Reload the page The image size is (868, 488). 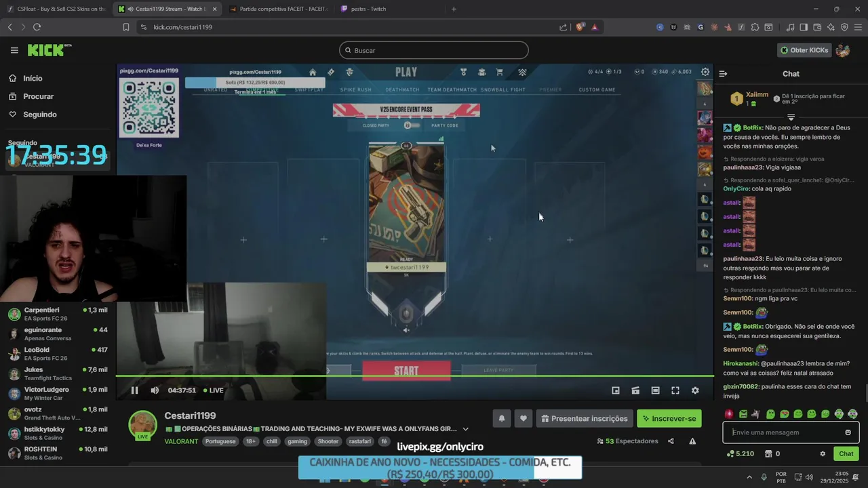pos(37,27)
